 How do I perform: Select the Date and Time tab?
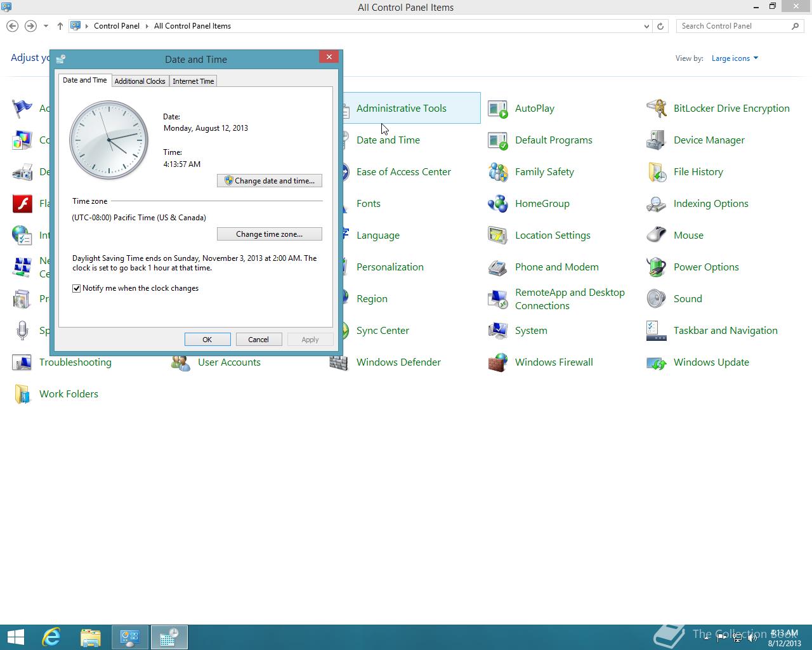84,80
